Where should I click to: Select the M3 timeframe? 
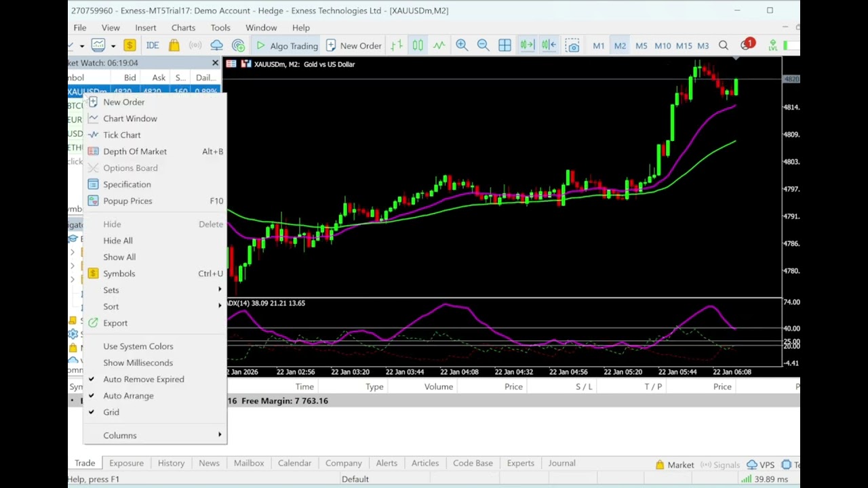(703, 45)
